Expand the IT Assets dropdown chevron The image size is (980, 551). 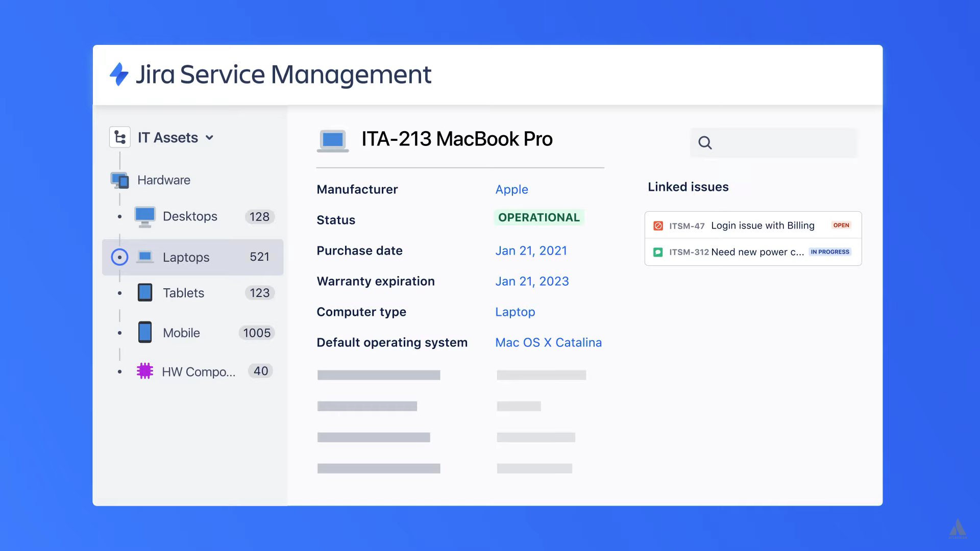pos(209,138)
